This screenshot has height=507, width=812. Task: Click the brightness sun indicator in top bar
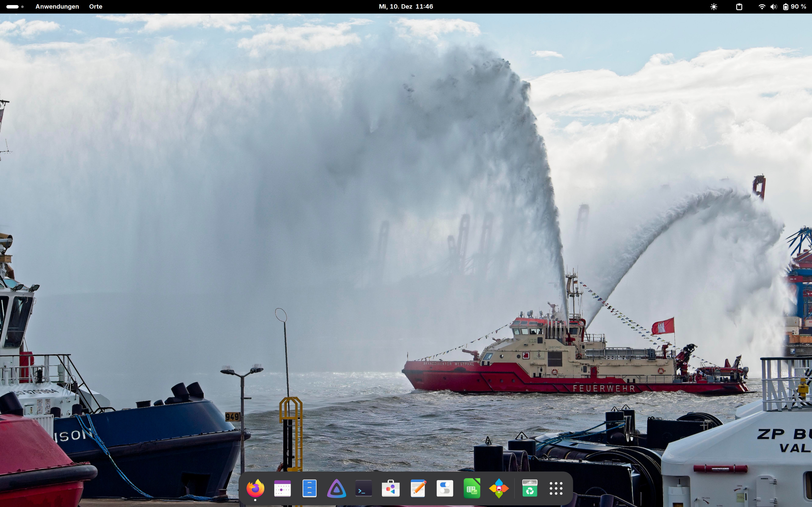click(x=714, y=7)
